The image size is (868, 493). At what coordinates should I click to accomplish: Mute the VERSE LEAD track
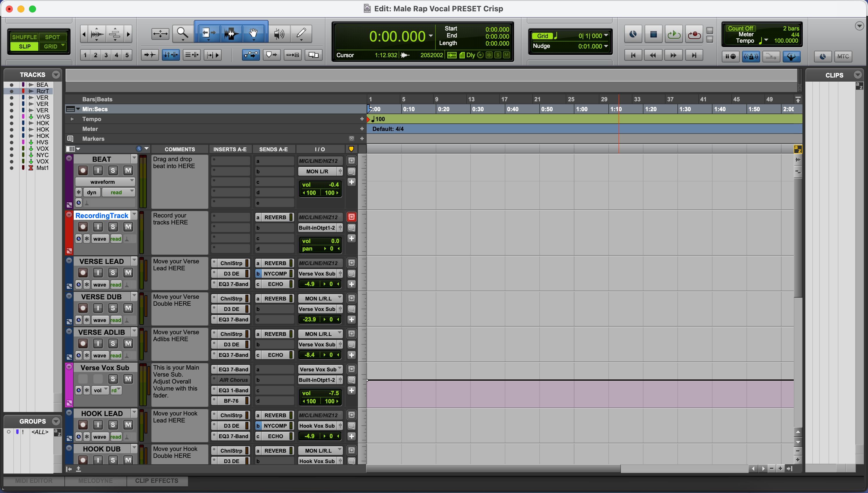(128, 273)
